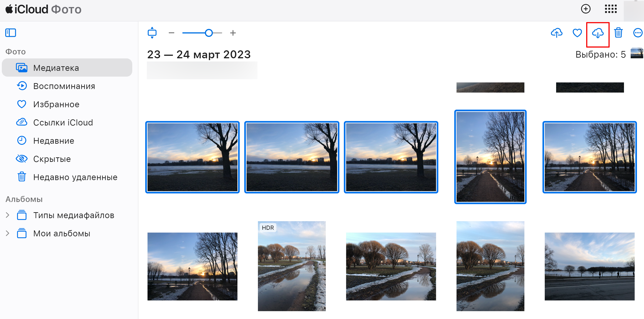Select Медиатека in the sidebar
644x319 pixels.
pos(67,67)
